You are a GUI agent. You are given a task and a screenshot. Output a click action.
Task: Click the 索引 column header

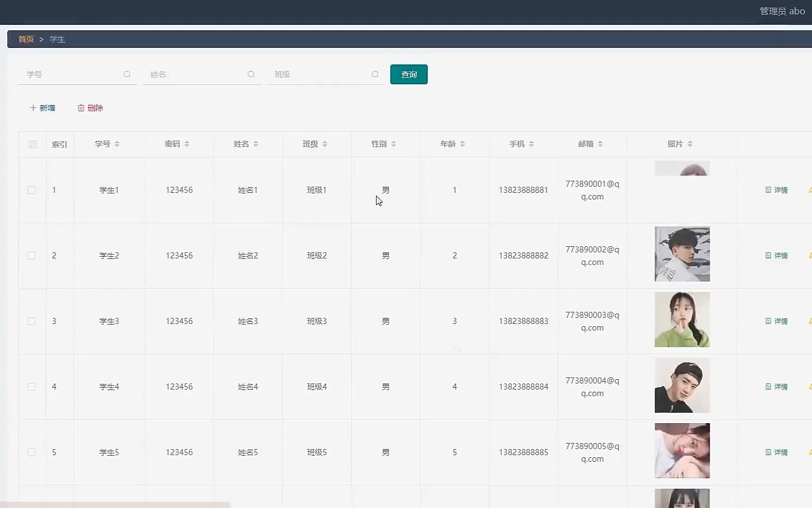[x=59, y=144]
